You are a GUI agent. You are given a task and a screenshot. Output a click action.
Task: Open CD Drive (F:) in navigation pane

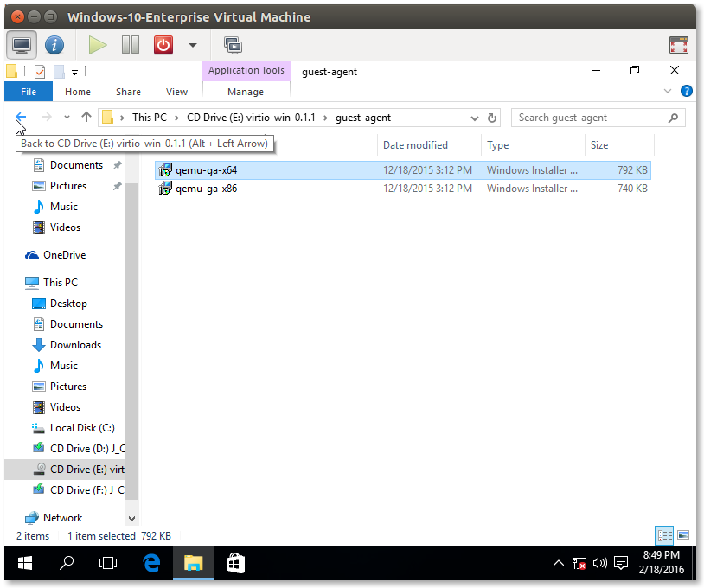pos(86,489)
